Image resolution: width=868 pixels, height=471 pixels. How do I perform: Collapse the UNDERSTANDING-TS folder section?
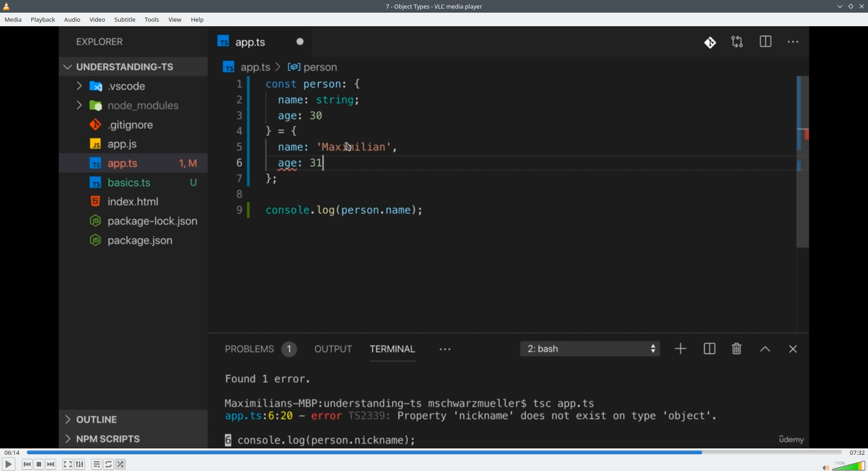133,67
